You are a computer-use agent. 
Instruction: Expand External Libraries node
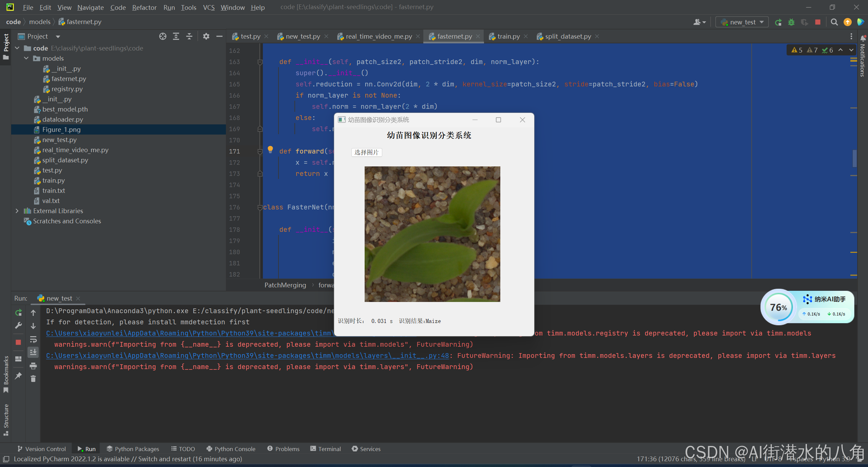17,211
